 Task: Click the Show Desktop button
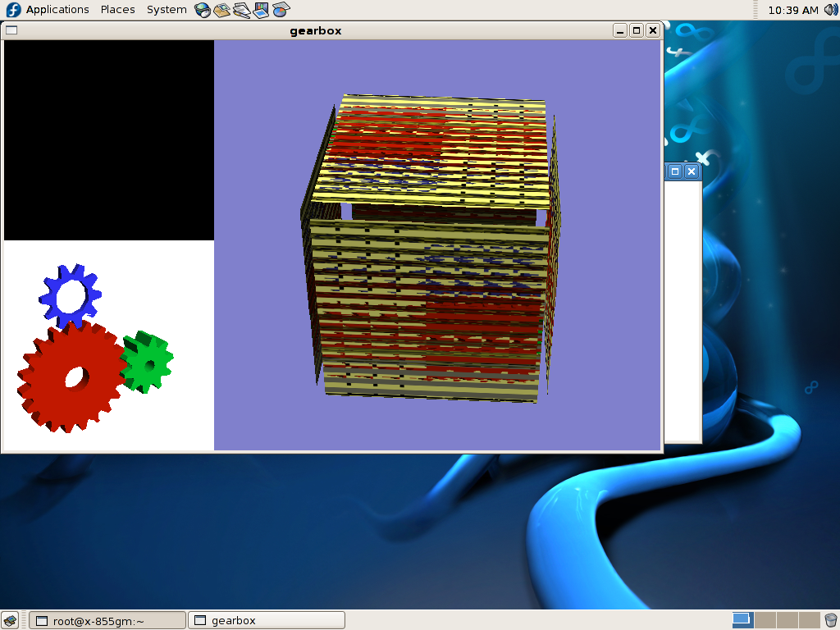[11, 620]
